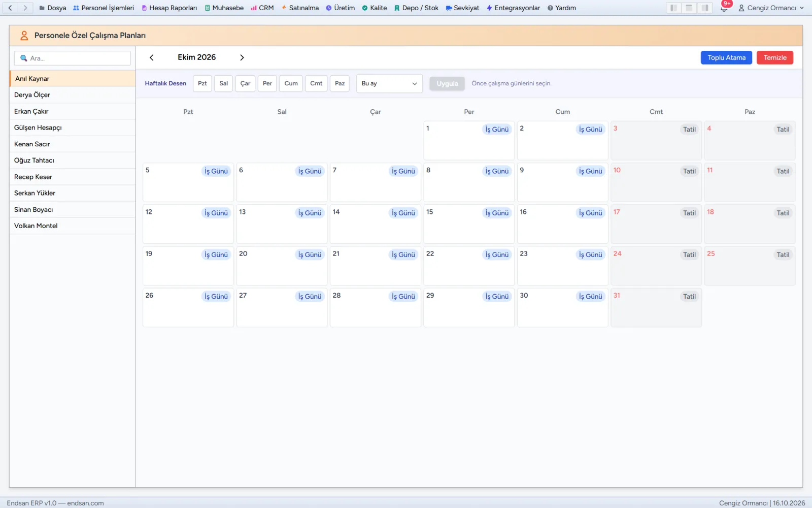The image size is (812, 508).
Task: Click the calendar cell for day 29
Action: 469,308
